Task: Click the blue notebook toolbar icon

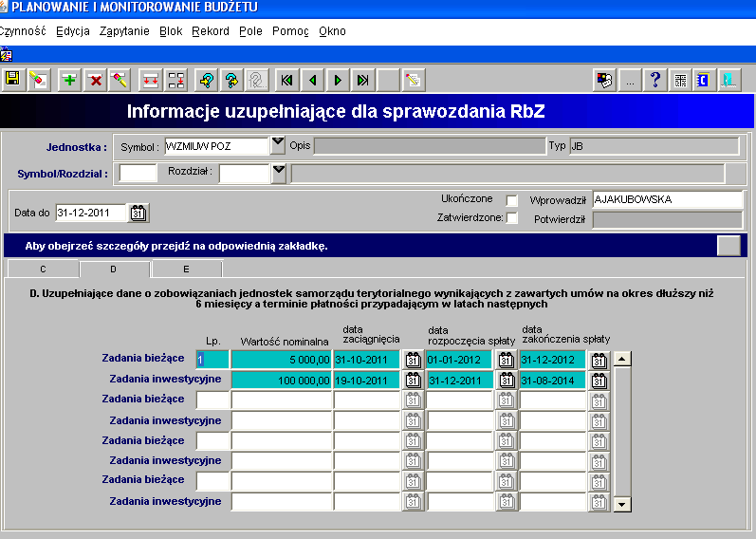Action: [704, 80]
